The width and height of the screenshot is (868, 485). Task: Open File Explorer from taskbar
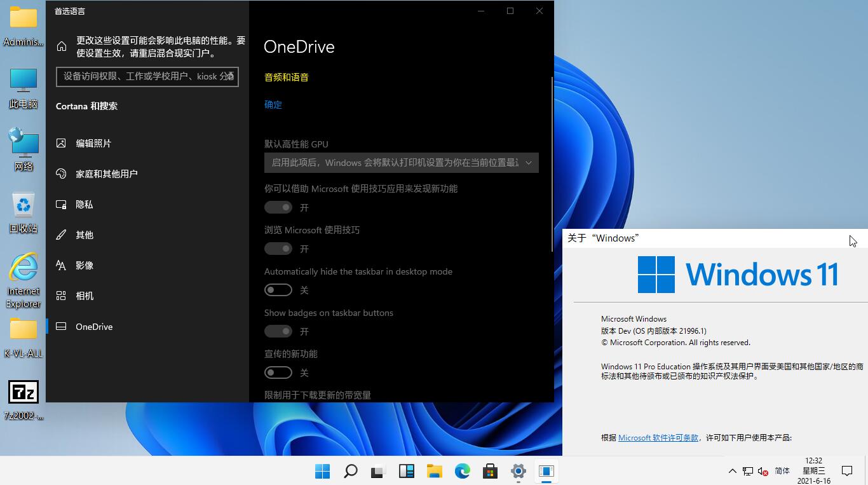434,471
